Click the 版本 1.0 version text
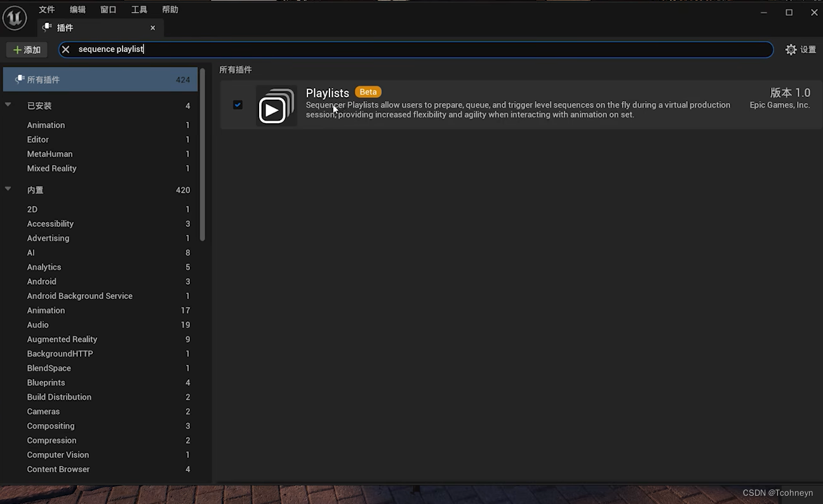823x504 pixels. 790,93
